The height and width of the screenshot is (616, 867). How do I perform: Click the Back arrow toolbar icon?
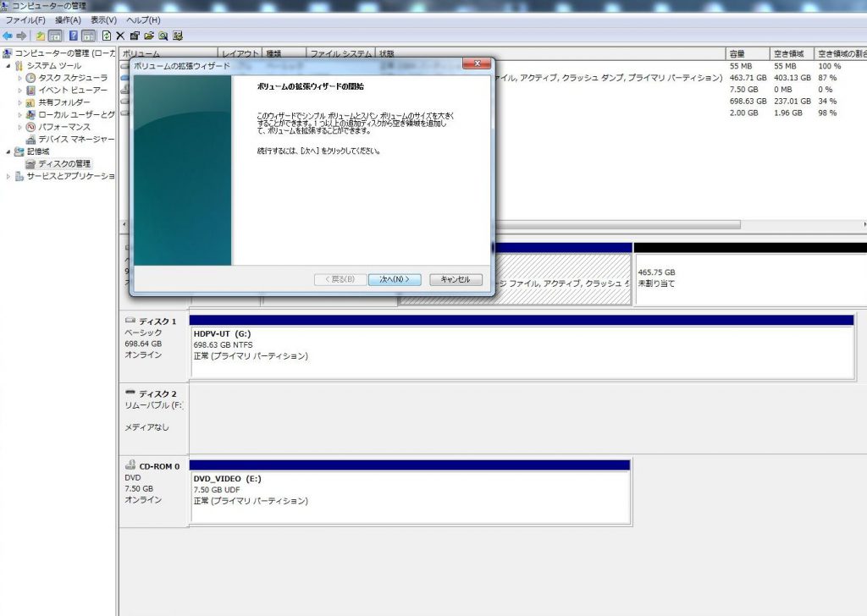[x=8, y=36]
